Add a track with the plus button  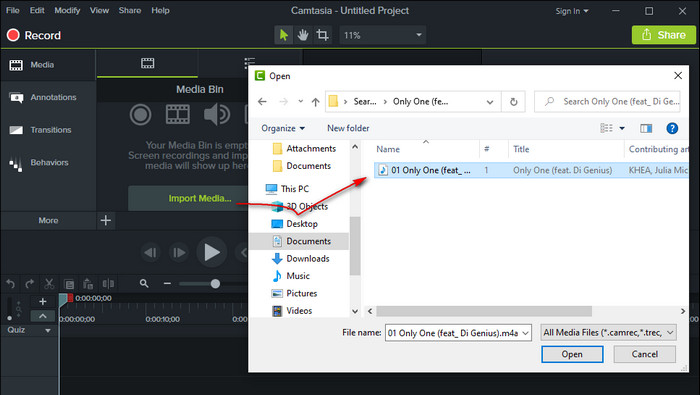[x=42, y=302]
